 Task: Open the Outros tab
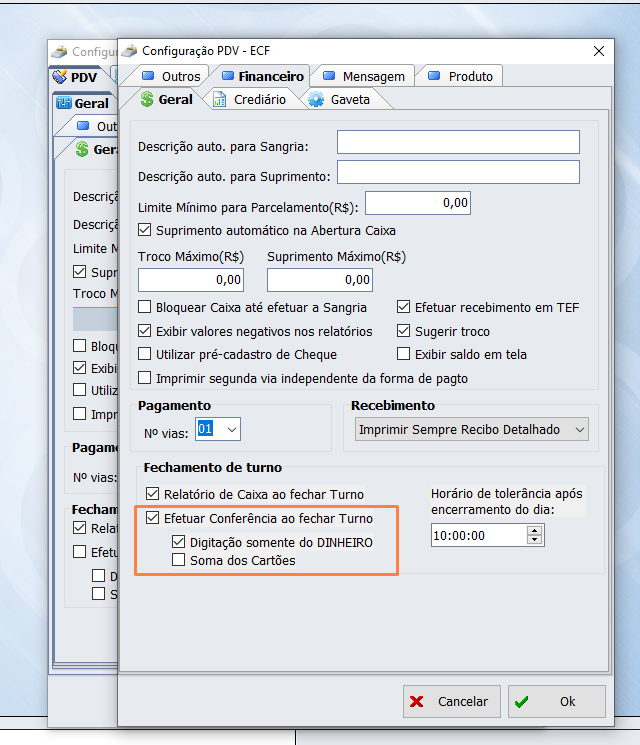(x=170, y=76)
